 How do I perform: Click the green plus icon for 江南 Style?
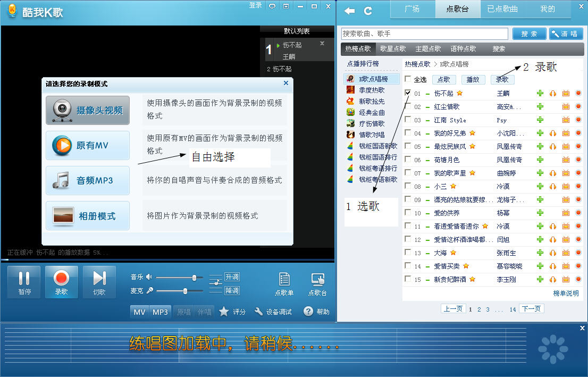point(540,120)
